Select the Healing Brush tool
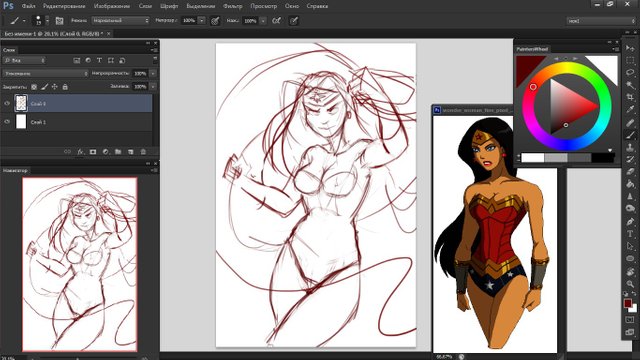 tap(630, 122)
